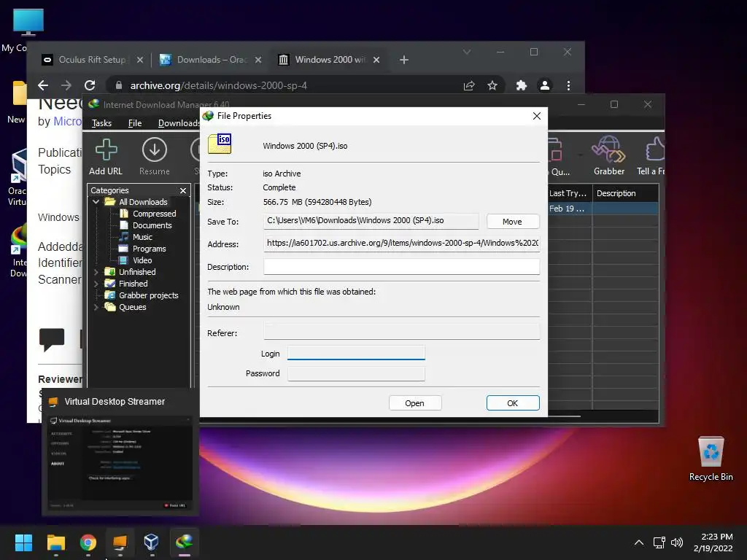The image size is (747, 560).
Task: Close the Categories panel with its X
Action: [183, 190]
